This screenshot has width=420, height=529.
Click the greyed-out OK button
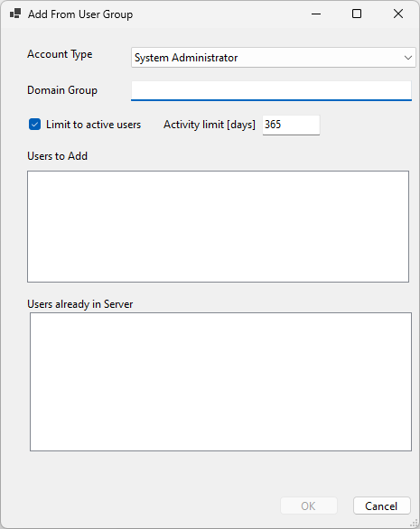(309, 506)
